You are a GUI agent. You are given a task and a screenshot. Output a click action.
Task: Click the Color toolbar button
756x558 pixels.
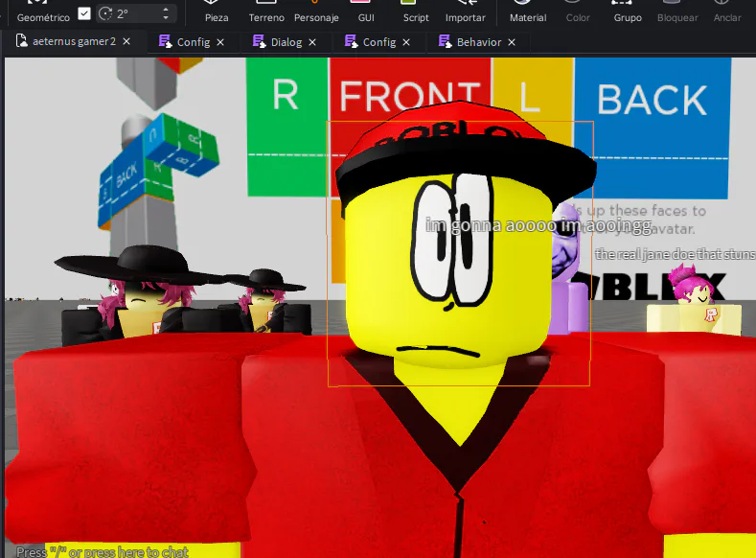(578, 12)
